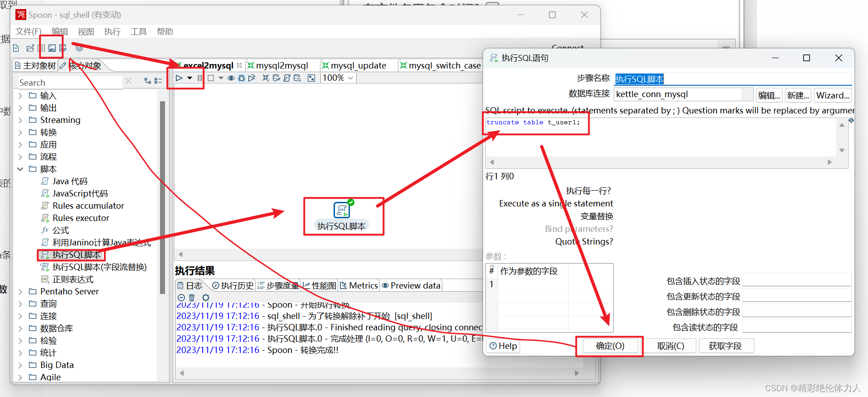The width and height of the screenshot is (868, 397).
Task: Open the 帮助 menu
Action: [x=165, y=31]
